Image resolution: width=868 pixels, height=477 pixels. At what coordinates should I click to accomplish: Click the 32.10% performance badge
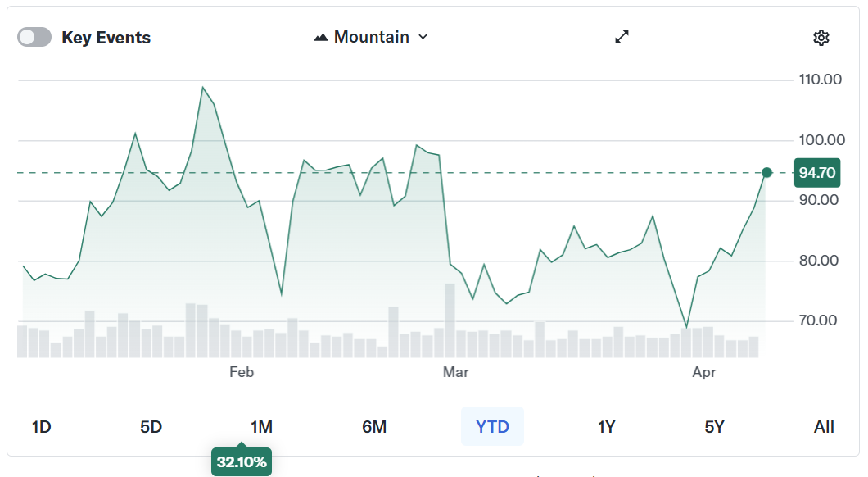(x=241, y=461)
